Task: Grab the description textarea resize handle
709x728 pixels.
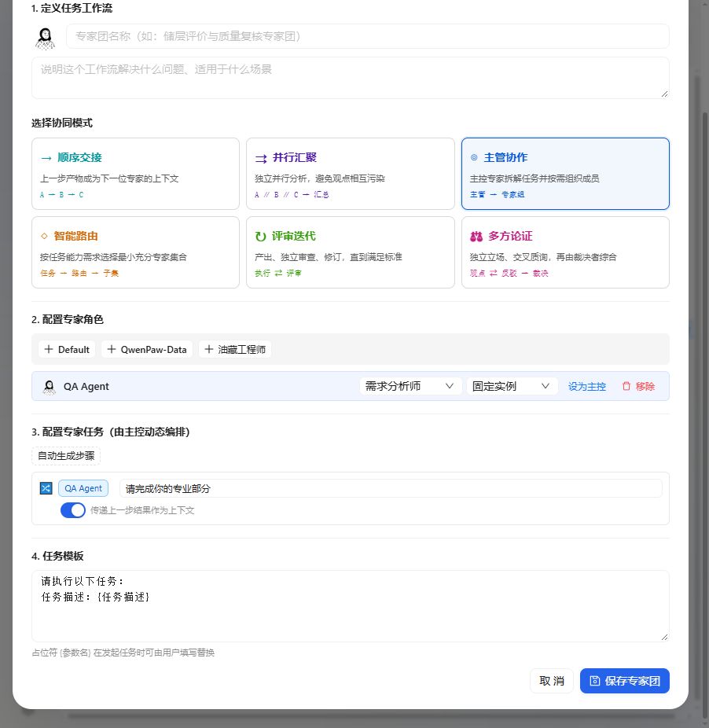Action: 664,94
